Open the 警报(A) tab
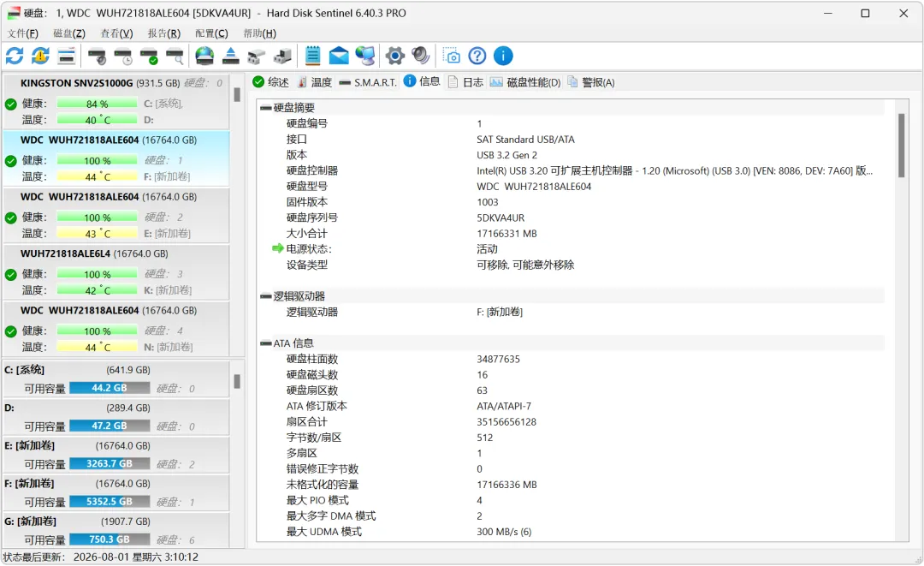 [591, 82]
